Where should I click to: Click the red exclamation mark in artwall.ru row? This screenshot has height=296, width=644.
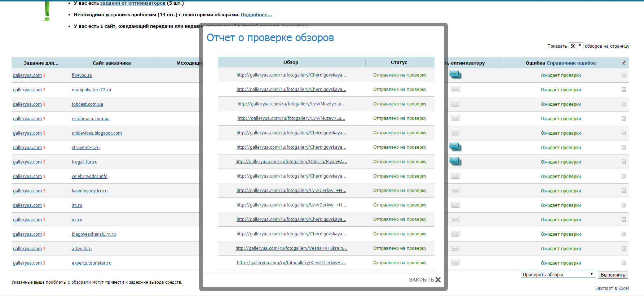click(44, 249)
